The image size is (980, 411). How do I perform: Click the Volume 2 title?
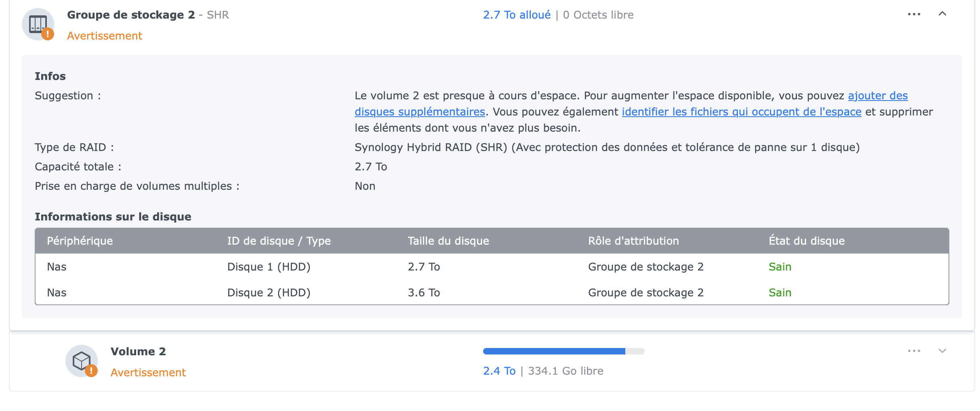pos(138,352)
